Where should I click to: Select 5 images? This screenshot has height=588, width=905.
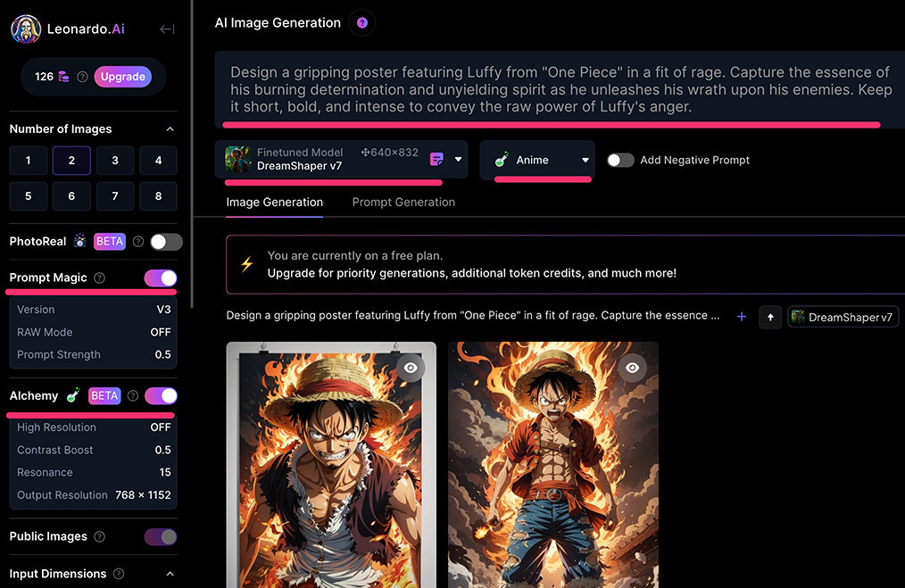29,196
